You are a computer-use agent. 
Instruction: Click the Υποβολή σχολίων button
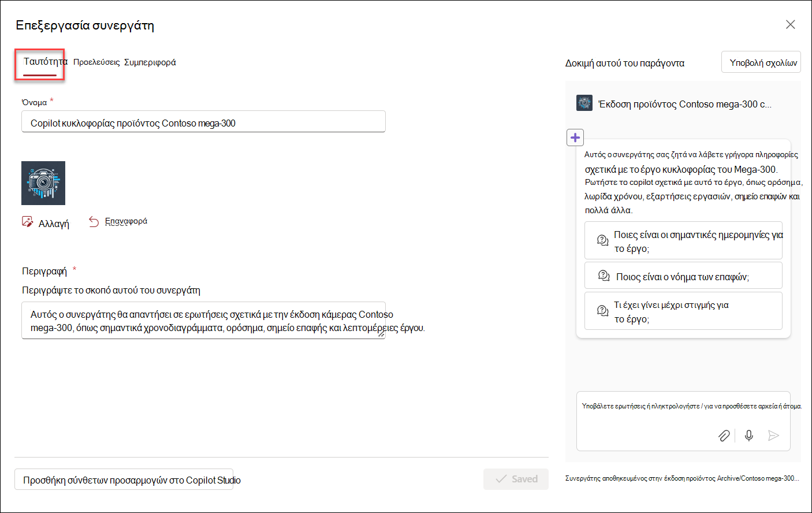(761, 62)
